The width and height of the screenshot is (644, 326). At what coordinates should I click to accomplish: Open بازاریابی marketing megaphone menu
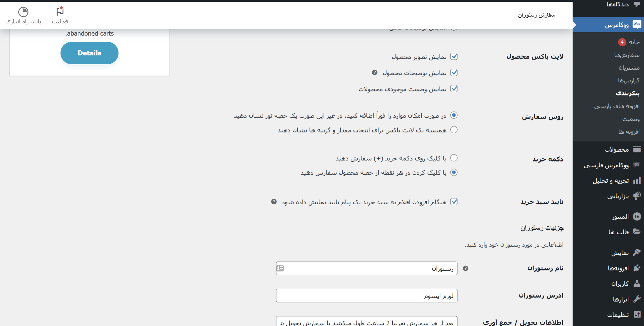click(618, 196)
